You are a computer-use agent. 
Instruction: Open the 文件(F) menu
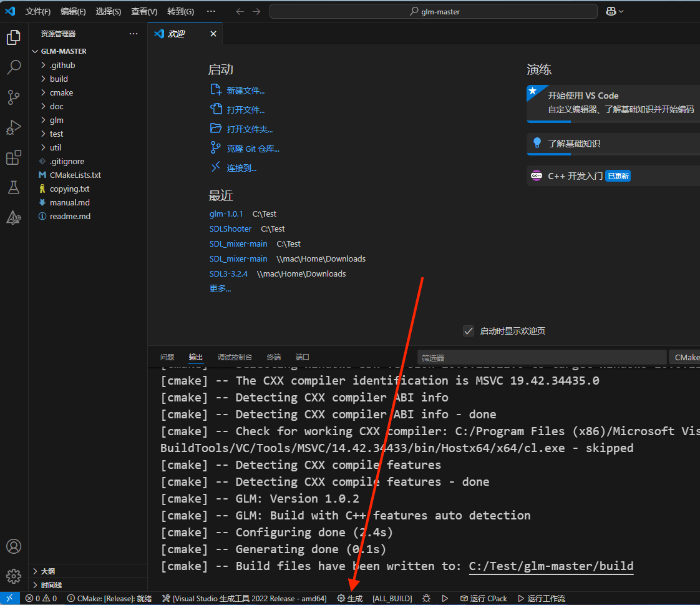click(x=37, y=11)
